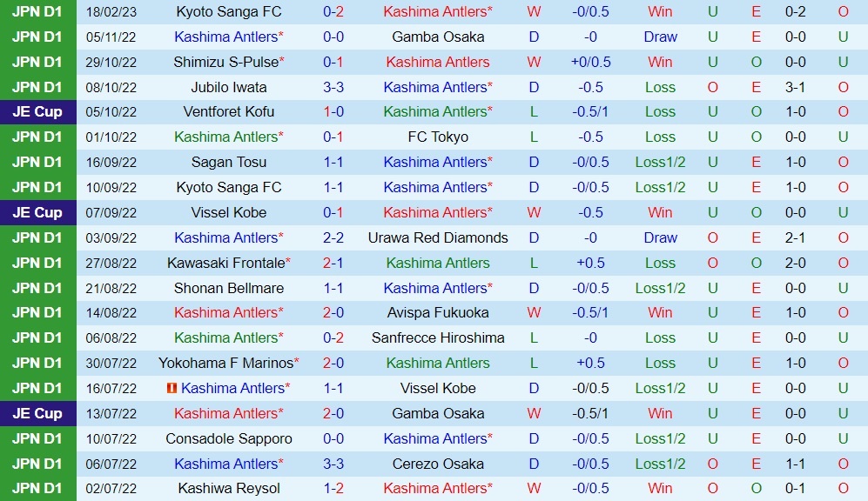Click the 18/02/23 match date cell

click(x=116, y=11)
